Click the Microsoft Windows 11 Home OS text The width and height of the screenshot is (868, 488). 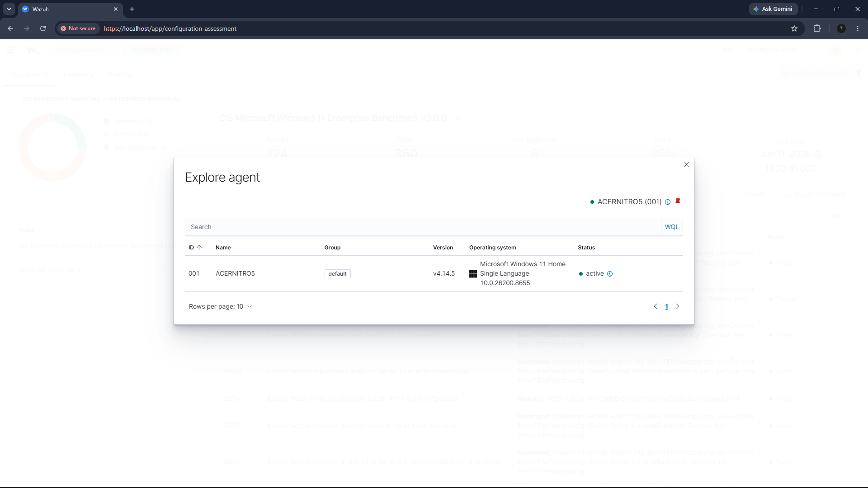tap(523, 273)
